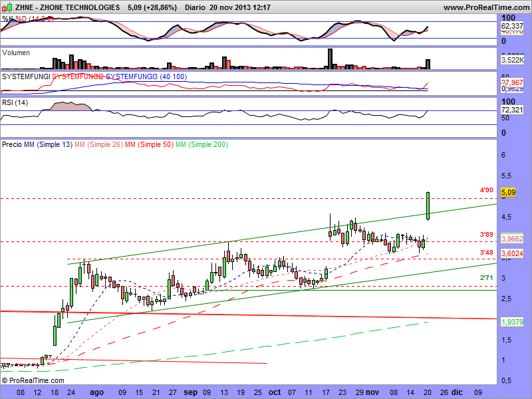Click the 4,5 price axis label
The height and width of the screenshot is (399, 532).
tap(507, 217)
